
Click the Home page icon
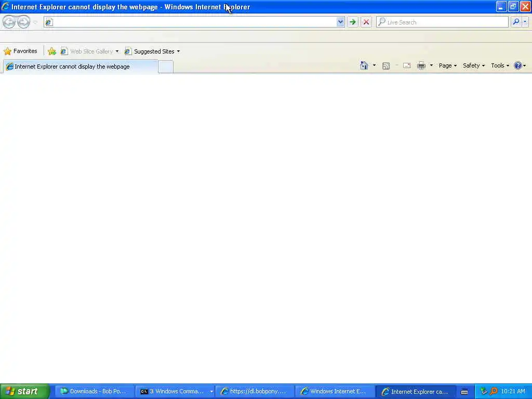[364, 65]
